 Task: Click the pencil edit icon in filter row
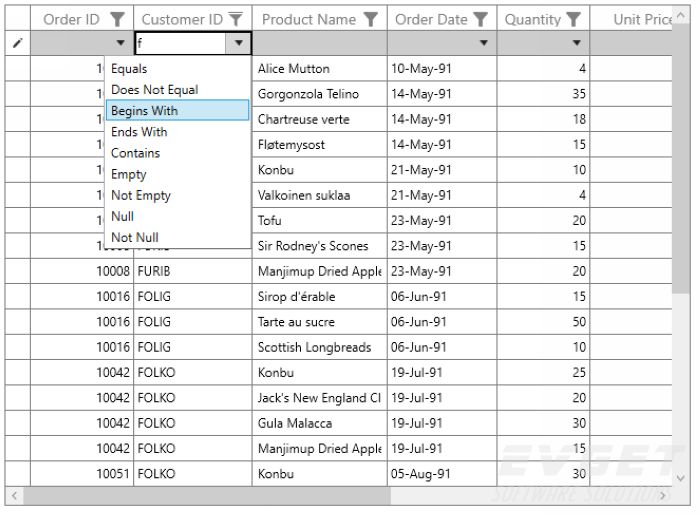pyautogui.click(x=17, y=43)
